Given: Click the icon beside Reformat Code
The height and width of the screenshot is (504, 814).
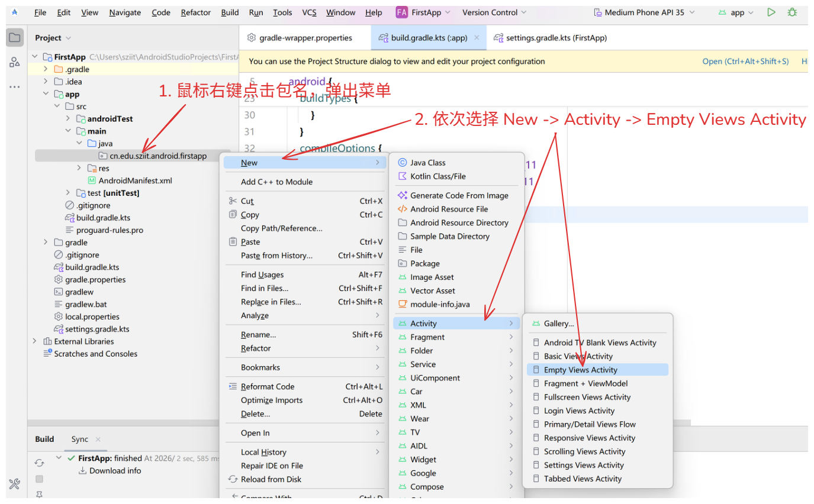Looking at the screenshot, I should (x=233, y=387).
